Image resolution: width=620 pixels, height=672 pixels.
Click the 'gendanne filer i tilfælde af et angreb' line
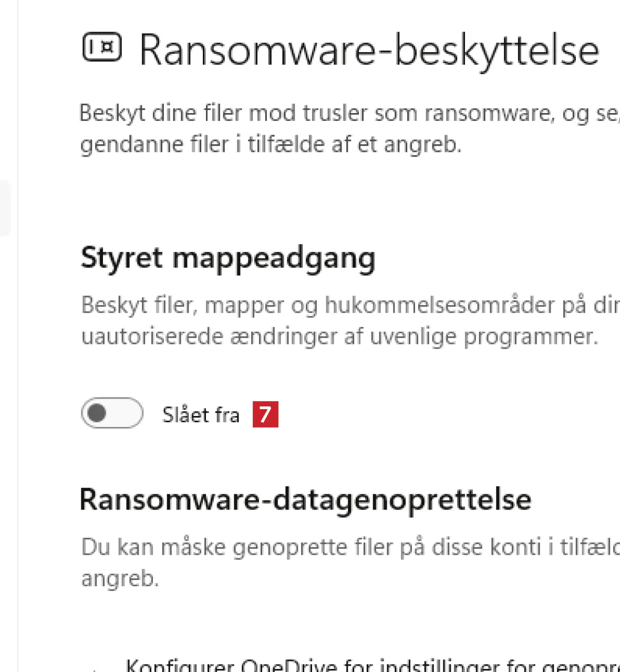[271, 144]
